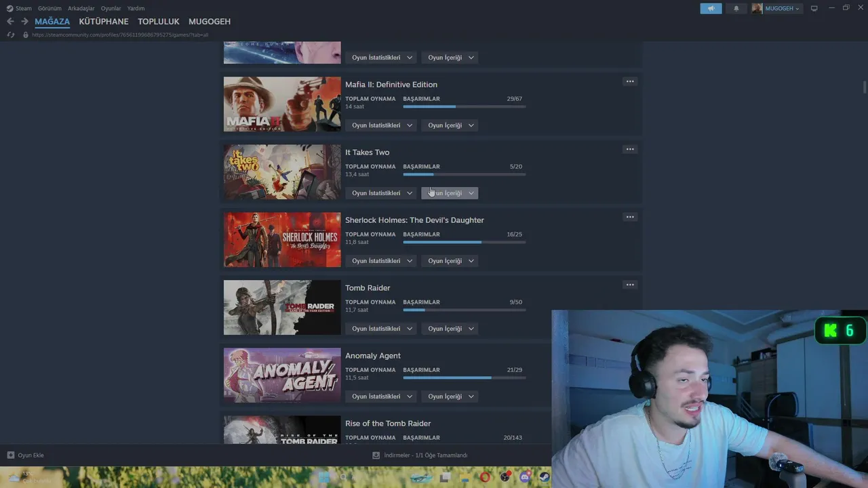Expand Oyun İçeriği for Mafia II

[450, 125]
